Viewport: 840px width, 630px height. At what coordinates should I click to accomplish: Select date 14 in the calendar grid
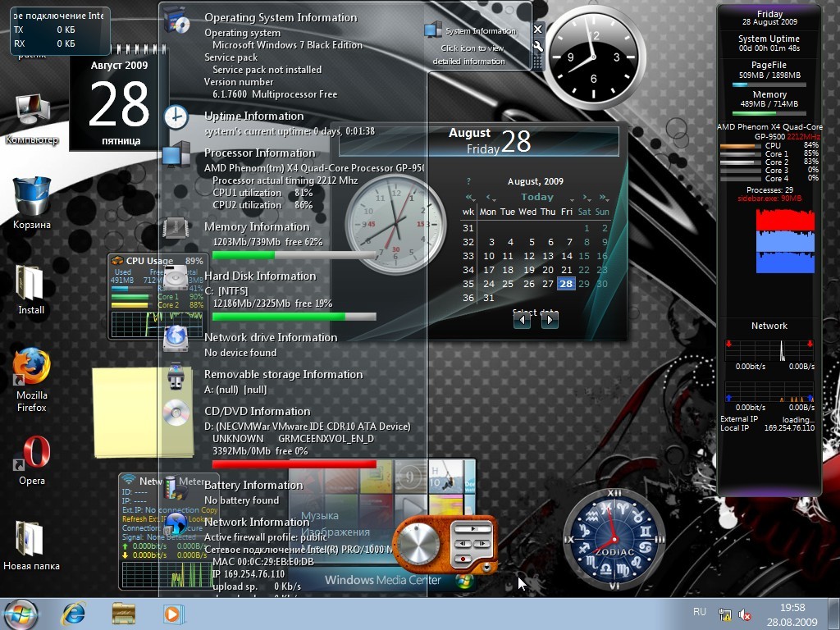[x=566, y=256]
